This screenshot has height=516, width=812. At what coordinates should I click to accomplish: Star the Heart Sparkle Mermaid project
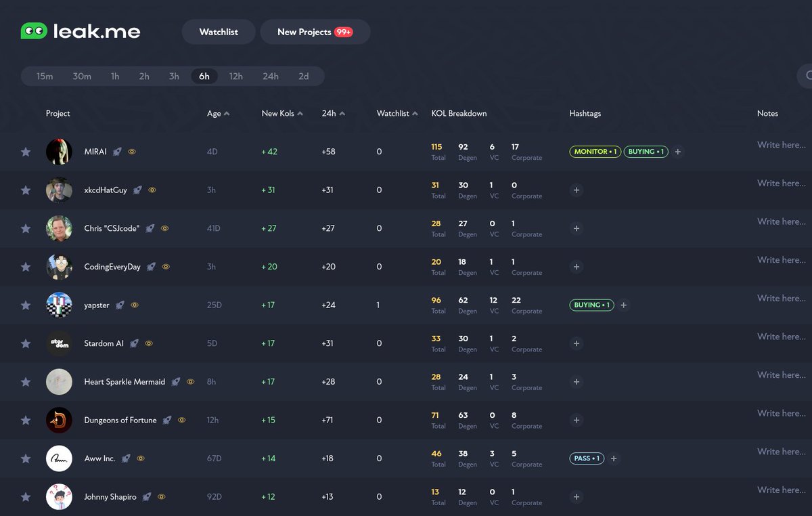[x=26, y=382]
